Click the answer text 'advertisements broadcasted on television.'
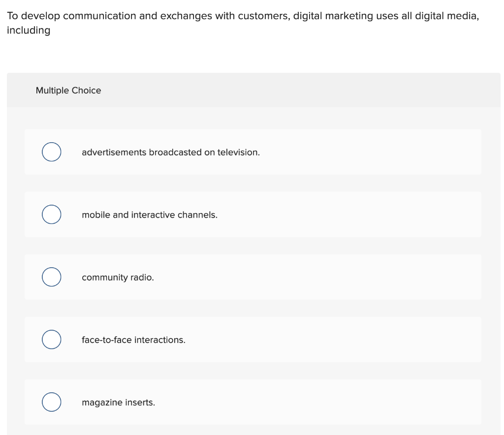Image resolution: width=504 pixels, height=435 pixels. [170, 152]
